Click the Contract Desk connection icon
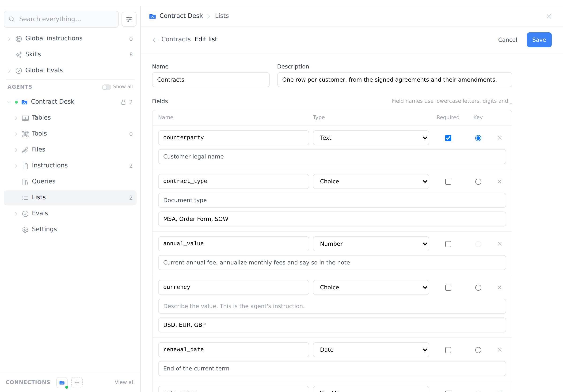563x392 pixels. [62, 382]
